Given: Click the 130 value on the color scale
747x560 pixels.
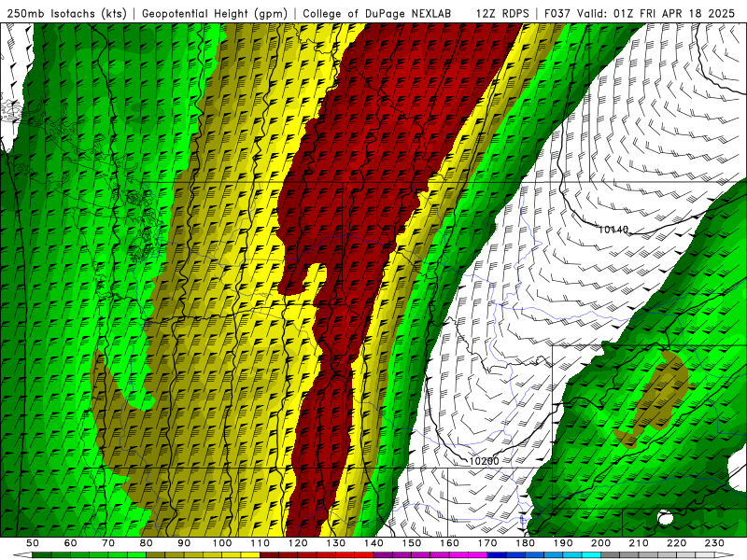Looking at the screenshot, I should 336,543.
